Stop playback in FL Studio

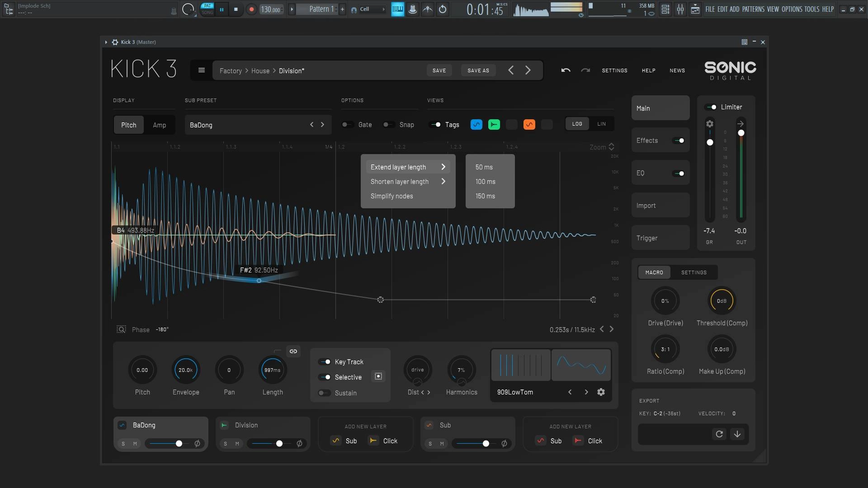[236, 9]
